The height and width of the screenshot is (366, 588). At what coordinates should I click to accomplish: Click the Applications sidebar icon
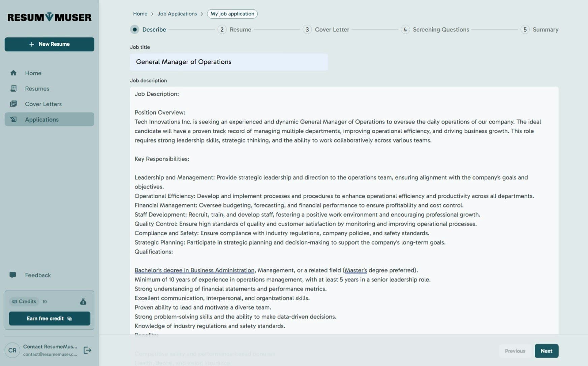(x=13, y=120)
